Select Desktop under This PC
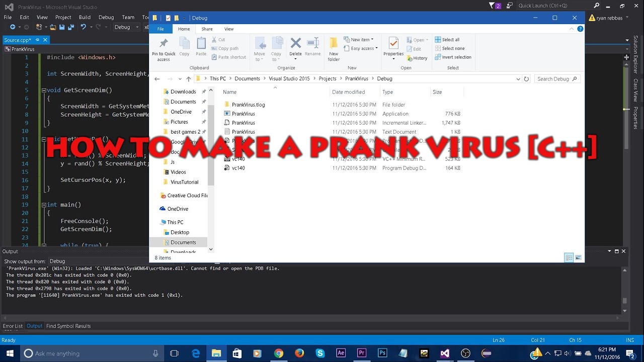 [180, 232]
